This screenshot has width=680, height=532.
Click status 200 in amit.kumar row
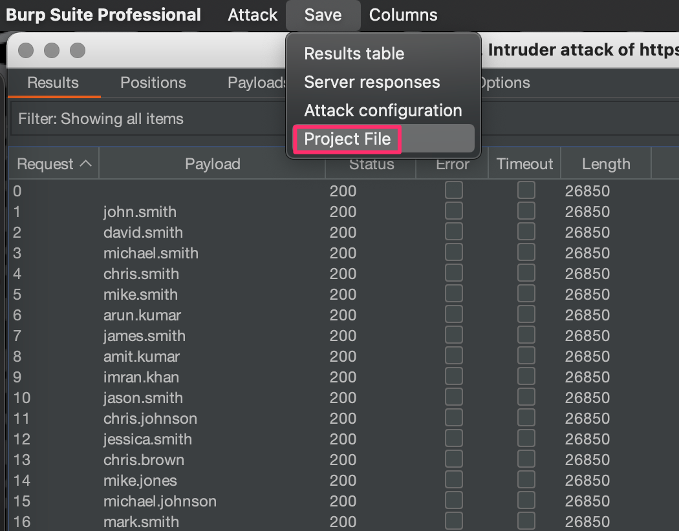pos(343,357)
